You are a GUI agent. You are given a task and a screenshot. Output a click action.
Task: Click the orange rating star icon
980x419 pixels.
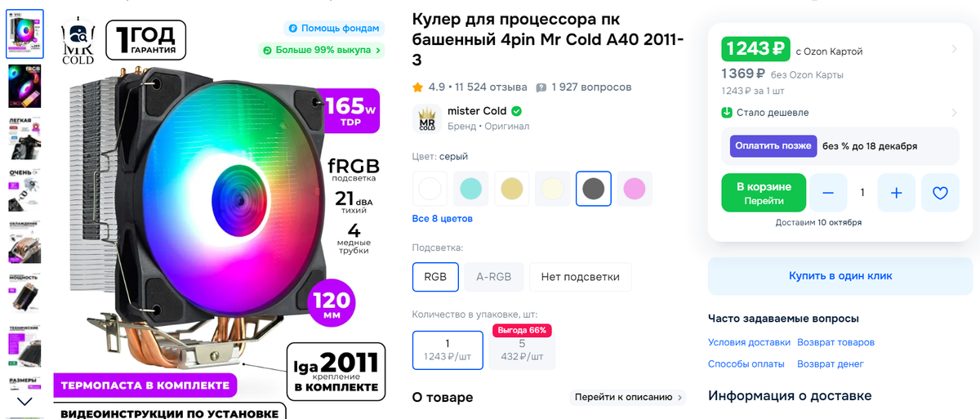417,87
